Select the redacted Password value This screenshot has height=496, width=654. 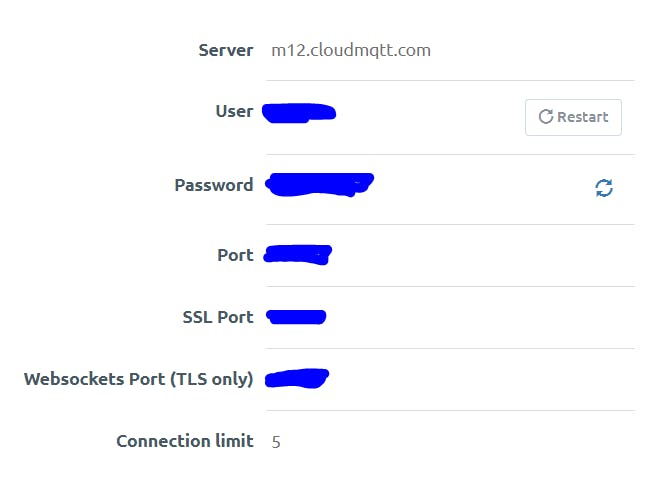click(319, 184)
